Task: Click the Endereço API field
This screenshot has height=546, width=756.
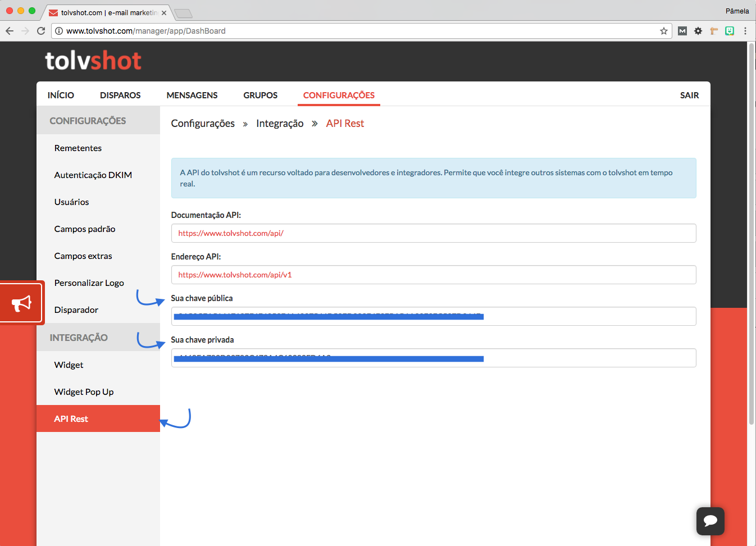Action: [434, 275]
